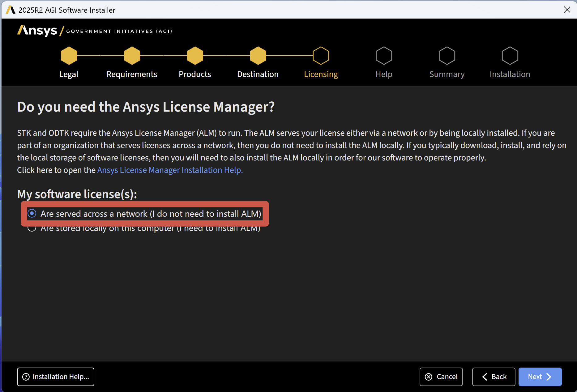This screenshot has height=392, width=577.
Task: Go Back to the previous step
Action: (x=494, y=377)
